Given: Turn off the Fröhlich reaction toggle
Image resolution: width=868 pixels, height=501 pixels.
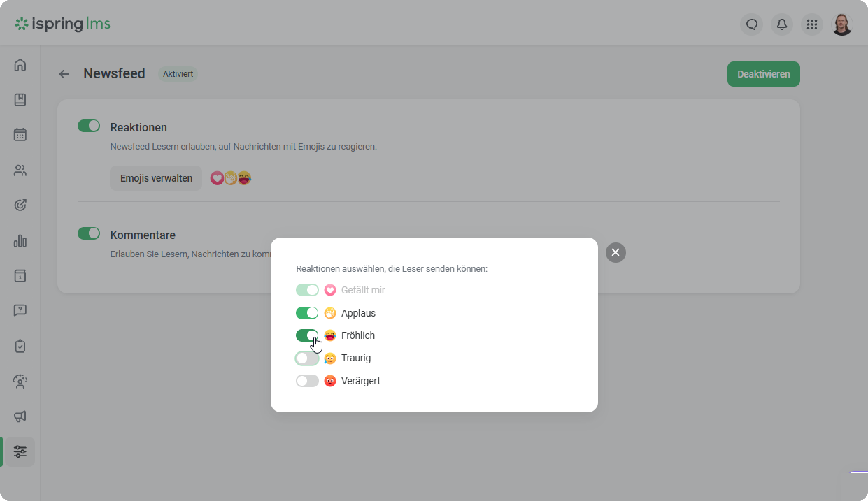Looking at the screenshot, I should 307,335.
